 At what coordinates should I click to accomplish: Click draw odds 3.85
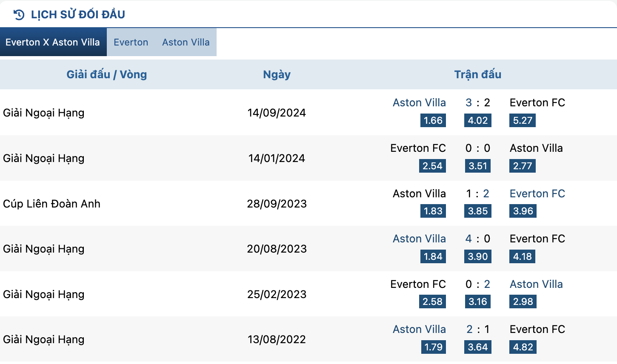(478, 211)
